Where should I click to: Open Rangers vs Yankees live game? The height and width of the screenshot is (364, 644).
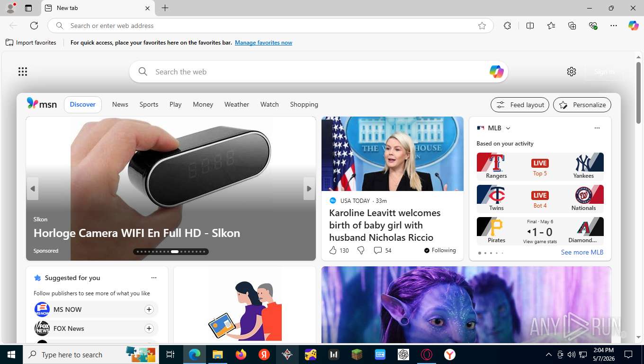click(x=540, y=166)
